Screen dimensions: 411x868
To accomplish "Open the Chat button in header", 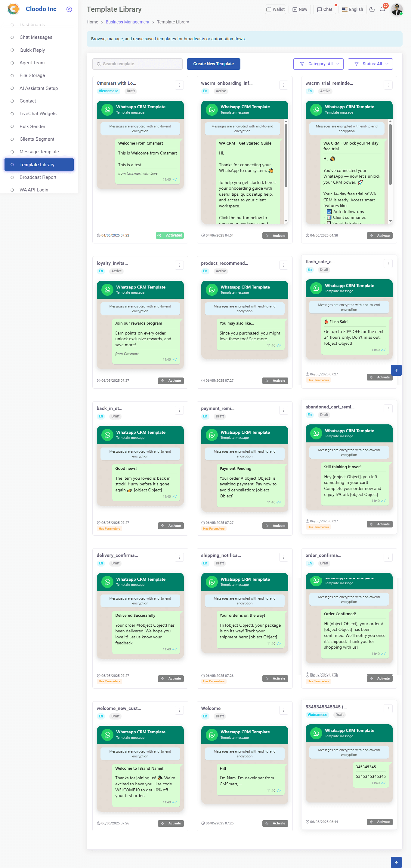I will pyautogui.click(x=325, y=9).
